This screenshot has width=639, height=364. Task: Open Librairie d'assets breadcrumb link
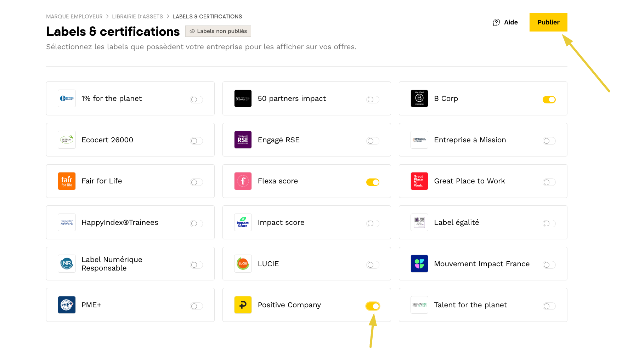click(137, 17)
